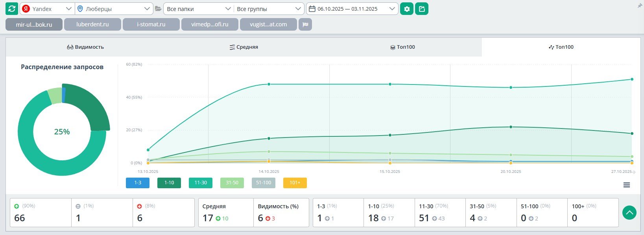The height and width of the screenshot is (235, 644).
Task: Click the 1-3 (1%) stat card
Action: 338,213
